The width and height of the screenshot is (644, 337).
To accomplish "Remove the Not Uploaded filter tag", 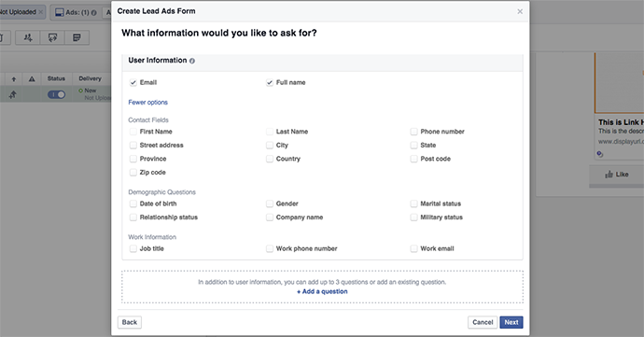I will (x=41, y=12).
